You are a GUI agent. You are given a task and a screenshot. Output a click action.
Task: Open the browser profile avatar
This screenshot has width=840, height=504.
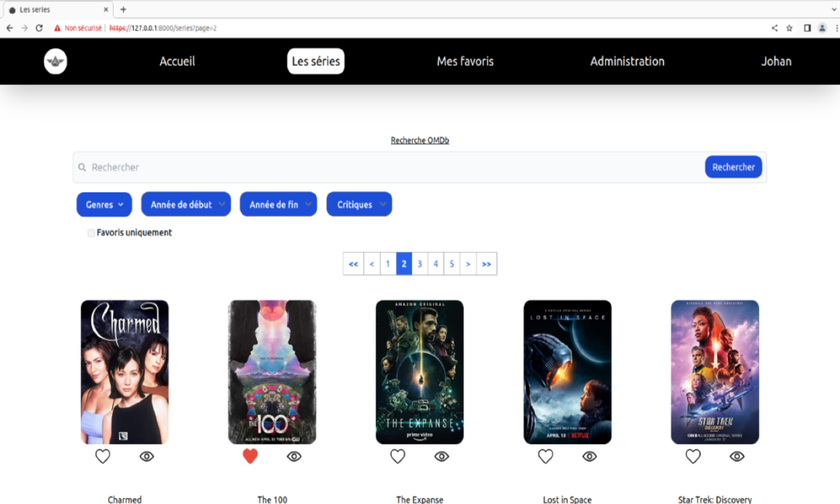click(822, 28)
